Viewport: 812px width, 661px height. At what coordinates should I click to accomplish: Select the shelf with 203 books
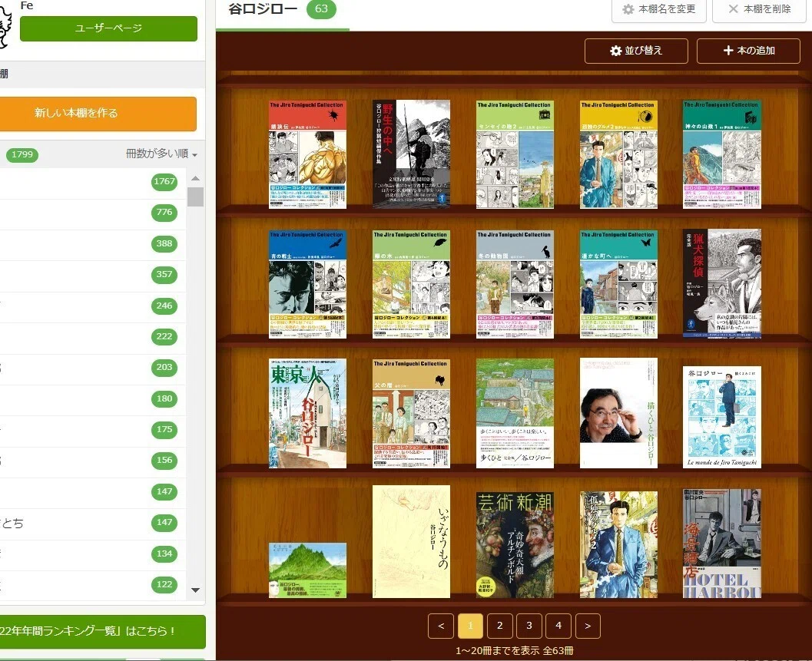[x=93, y=368]
